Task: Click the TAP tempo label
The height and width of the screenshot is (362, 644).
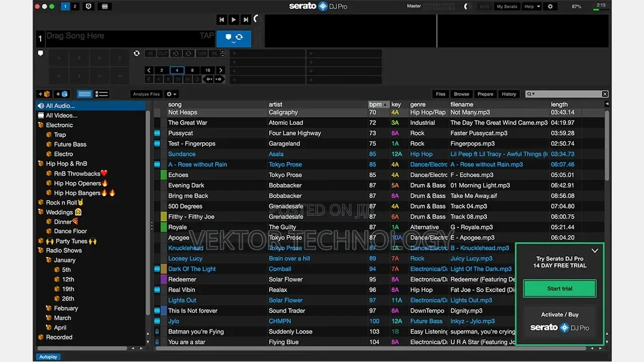Action: (207, 36)
